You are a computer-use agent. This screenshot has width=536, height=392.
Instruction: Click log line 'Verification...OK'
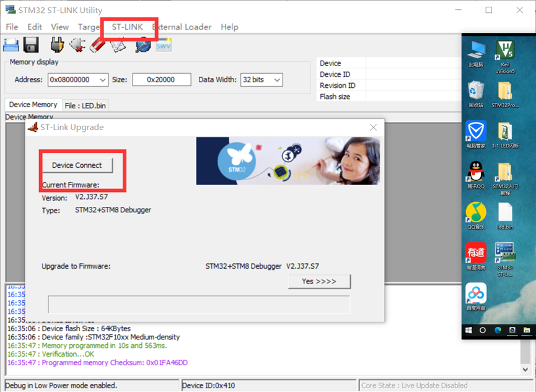pyautogui.click(x=51, y=354)
